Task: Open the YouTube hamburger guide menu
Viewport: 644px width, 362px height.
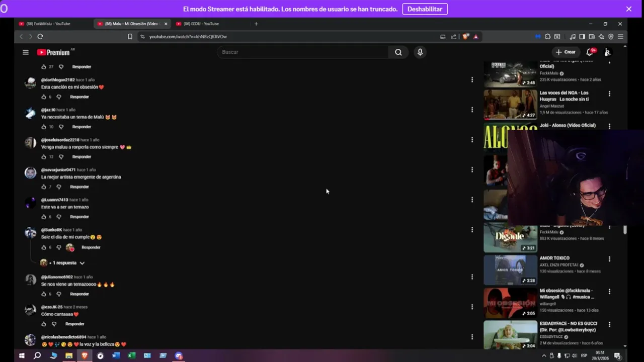Action: 26,52
